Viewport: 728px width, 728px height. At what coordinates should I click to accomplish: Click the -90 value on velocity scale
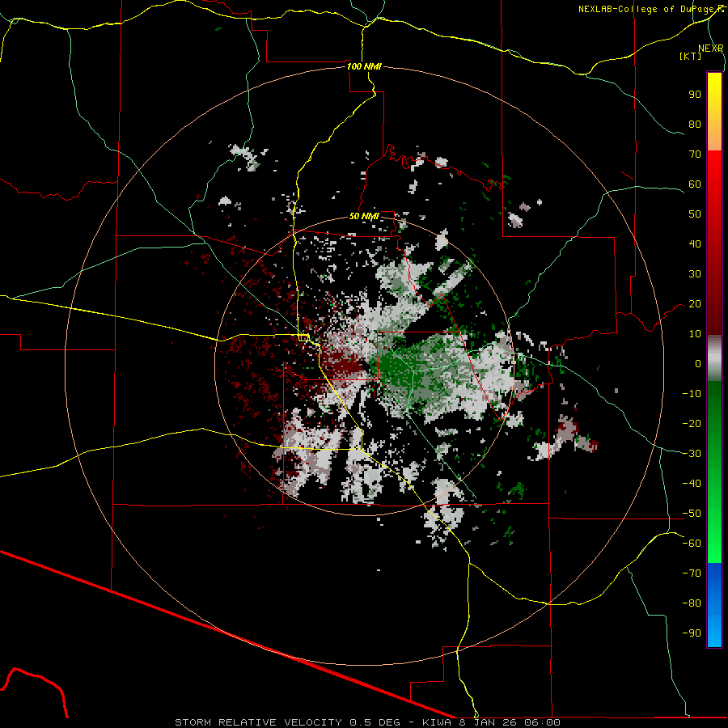(x=692, y=633)
